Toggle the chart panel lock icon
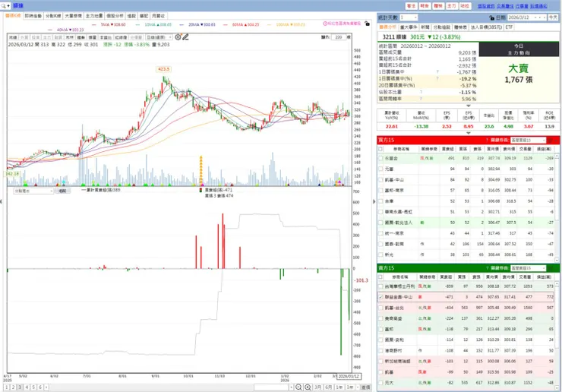This screenshot has height=392, width=562. click(x=367, y=24)
